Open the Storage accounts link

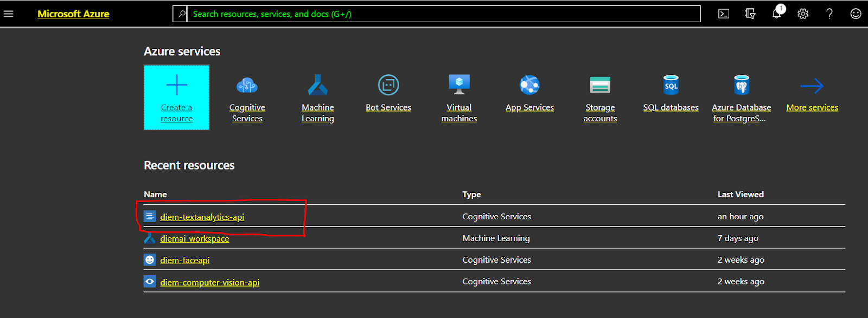(600, 113)
